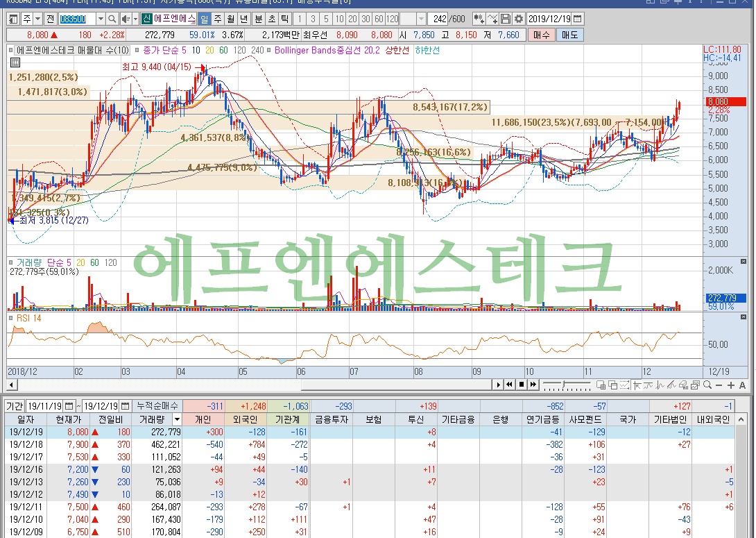Click the 전 button in top toolbar
The width and height of the screenshot is (756, 538).
click(50, 19)
